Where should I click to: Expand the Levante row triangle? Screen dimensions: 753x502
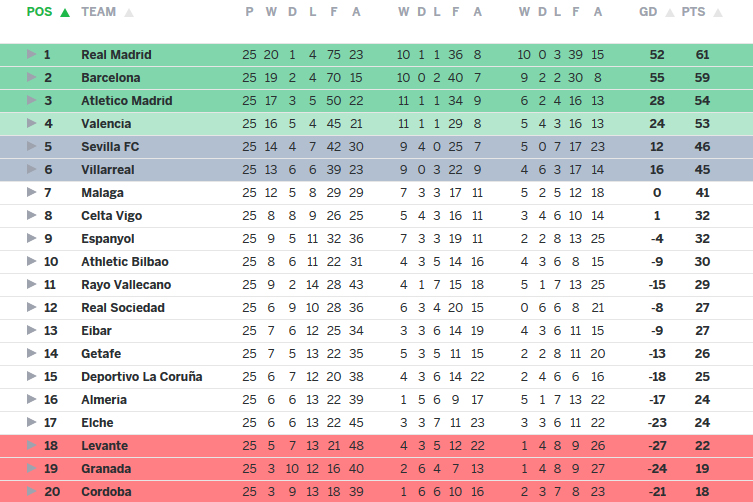pyautogui.click(x=31, y=446)
